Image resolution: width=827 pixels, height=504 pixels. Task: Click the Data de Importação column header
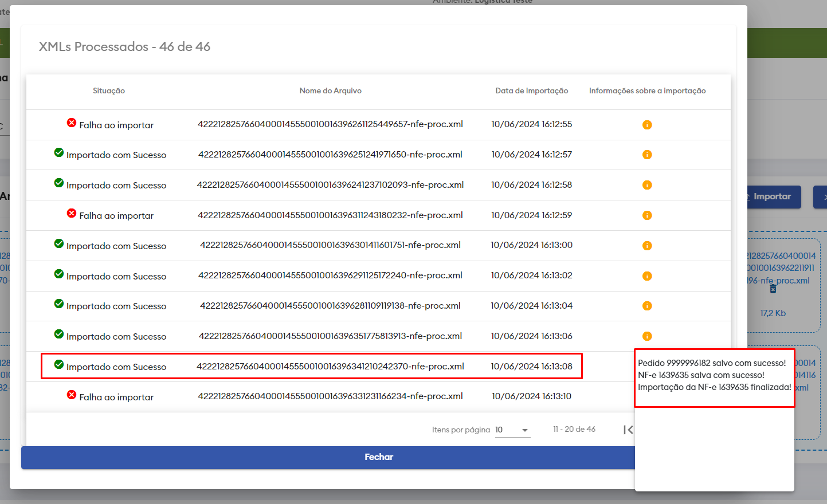531,91
